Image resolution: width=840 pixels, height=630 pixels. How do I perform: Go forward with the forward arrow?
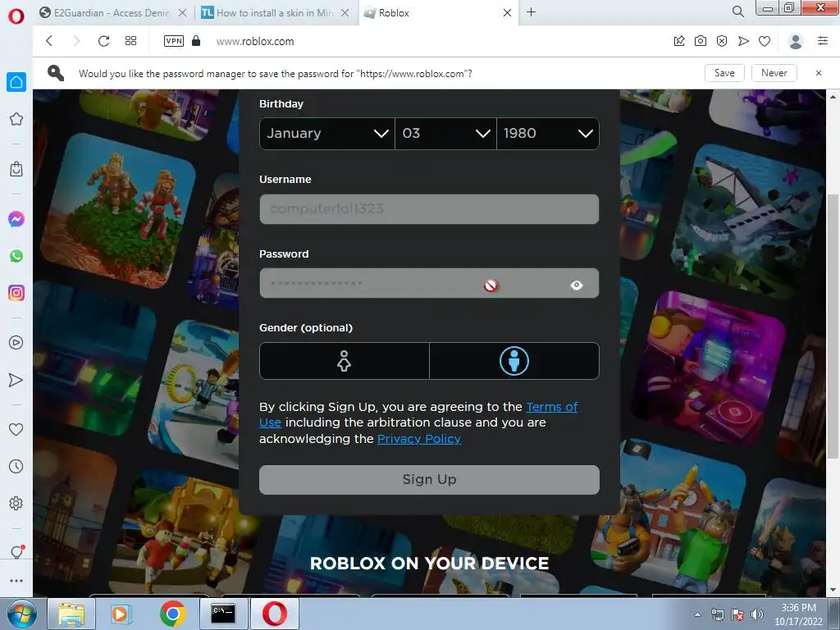[x=76, y=41]
